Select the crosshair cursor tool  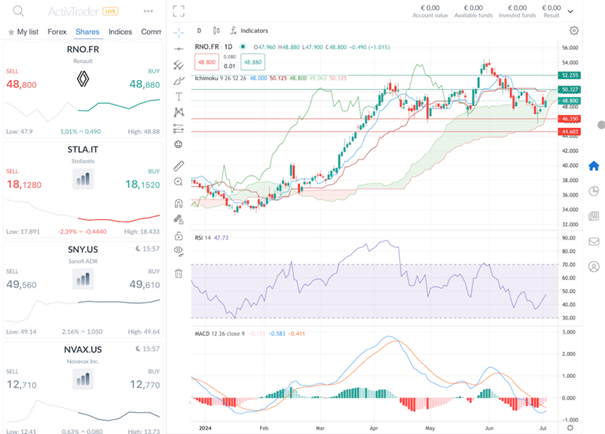click(x=178, y=32)
